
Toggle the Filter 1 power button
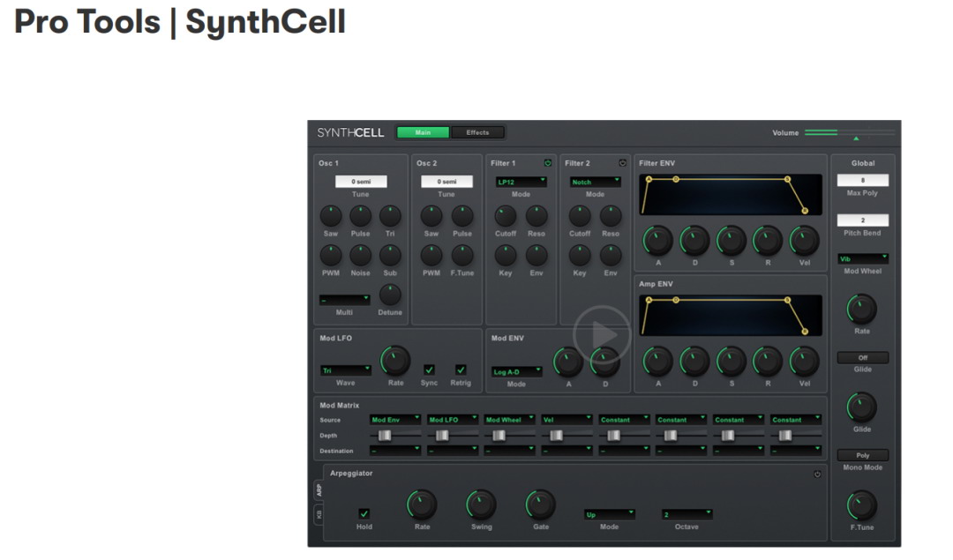click(x=548, y=163)
